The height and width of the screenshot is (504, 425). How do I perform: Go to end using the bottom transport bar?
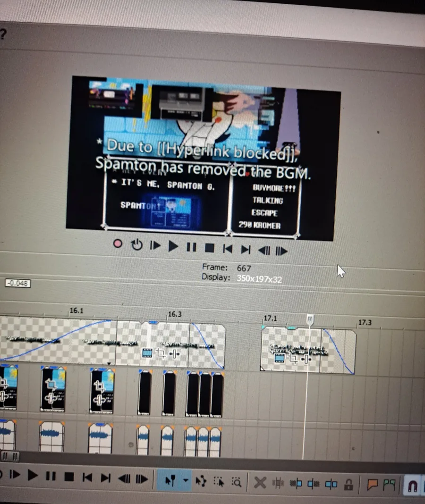tap(105, 478)
